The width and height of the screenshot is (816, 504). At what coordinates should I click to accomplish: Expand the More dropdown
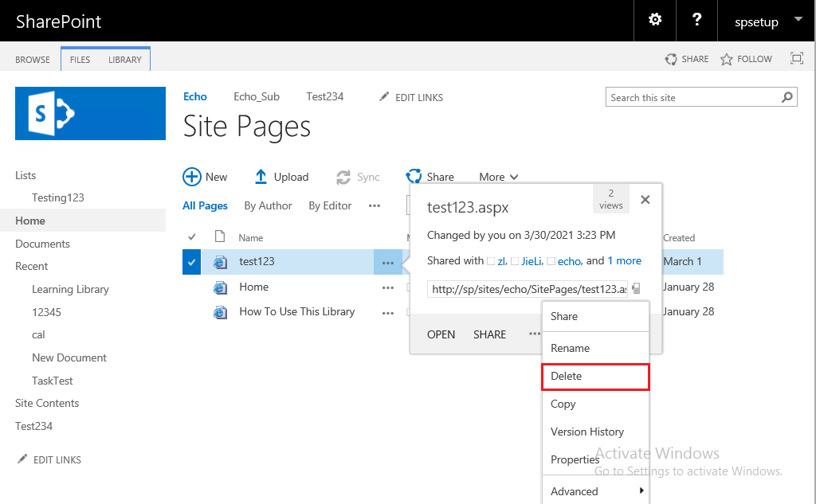[x=499, y=177]
